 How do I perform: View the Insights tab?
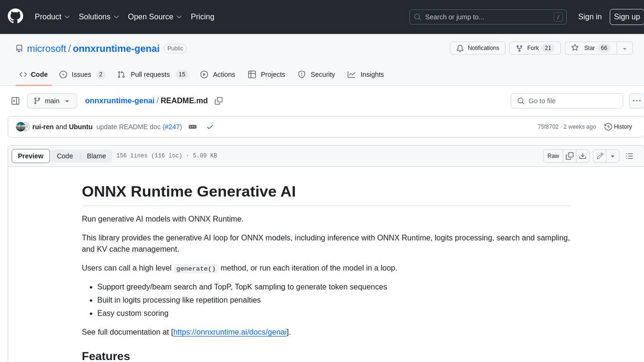(x=366, y=74)
